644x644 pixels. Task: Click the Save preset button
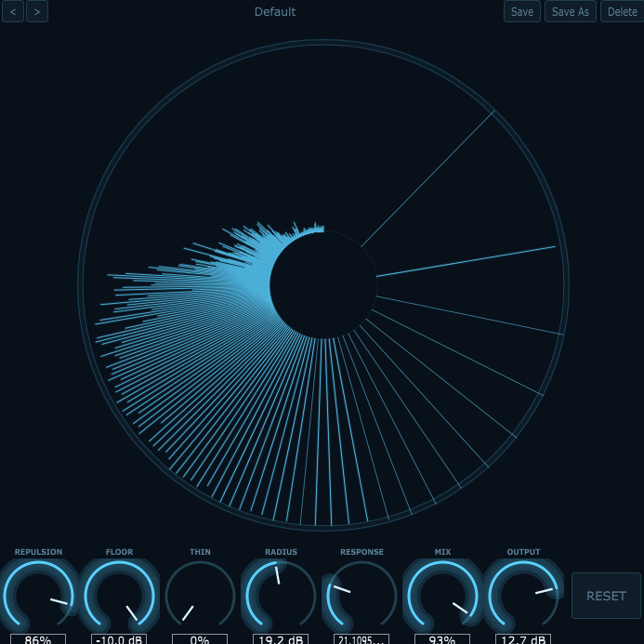click(x=522, y=11)
